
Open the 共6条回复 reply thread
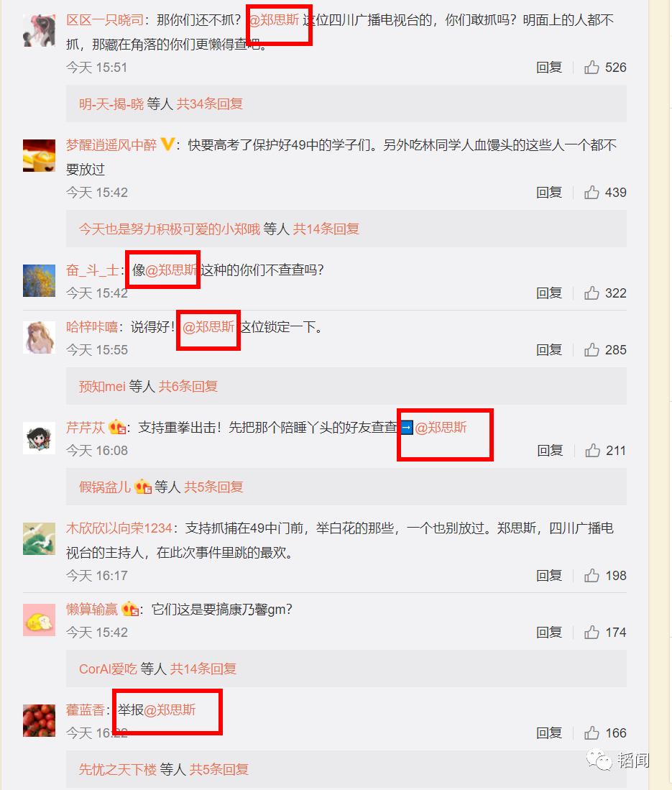point(188,387)
